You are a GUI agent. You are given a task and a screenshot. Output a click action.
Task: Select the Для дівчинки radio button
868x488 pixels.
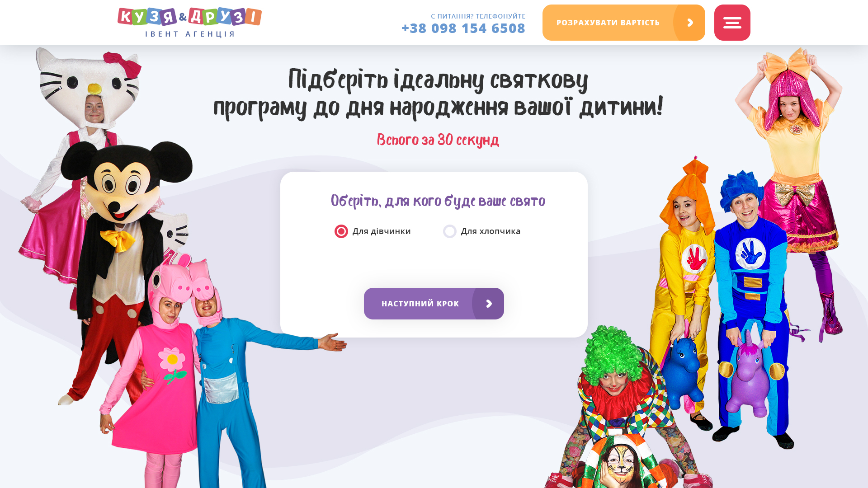341,231
